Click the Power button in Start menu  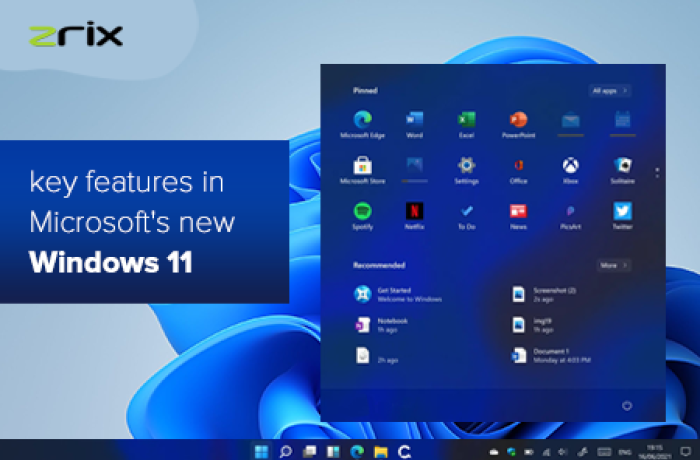pos(627,405)
